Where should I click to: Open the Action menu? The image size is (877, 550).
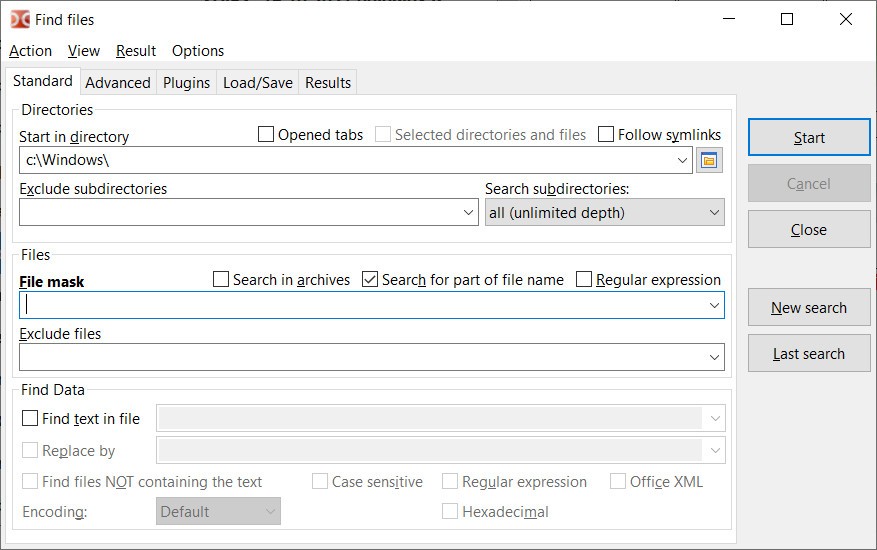[30, 51]
